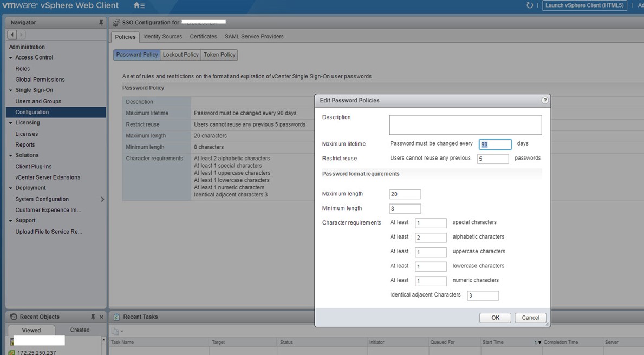
Task: Go forward in Navigator history
Action: tap(21, 35)
